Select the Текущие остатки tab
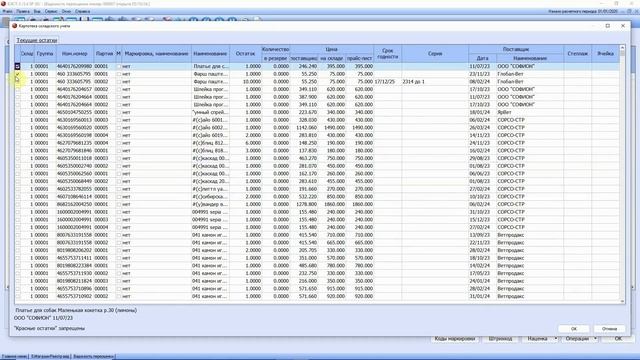 pyautogui.click(x=37, y=40)
